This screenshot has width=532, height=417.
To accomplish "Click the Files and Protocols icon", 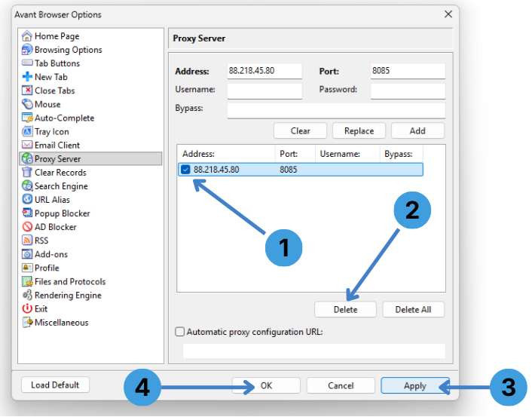I will [27, 281].
